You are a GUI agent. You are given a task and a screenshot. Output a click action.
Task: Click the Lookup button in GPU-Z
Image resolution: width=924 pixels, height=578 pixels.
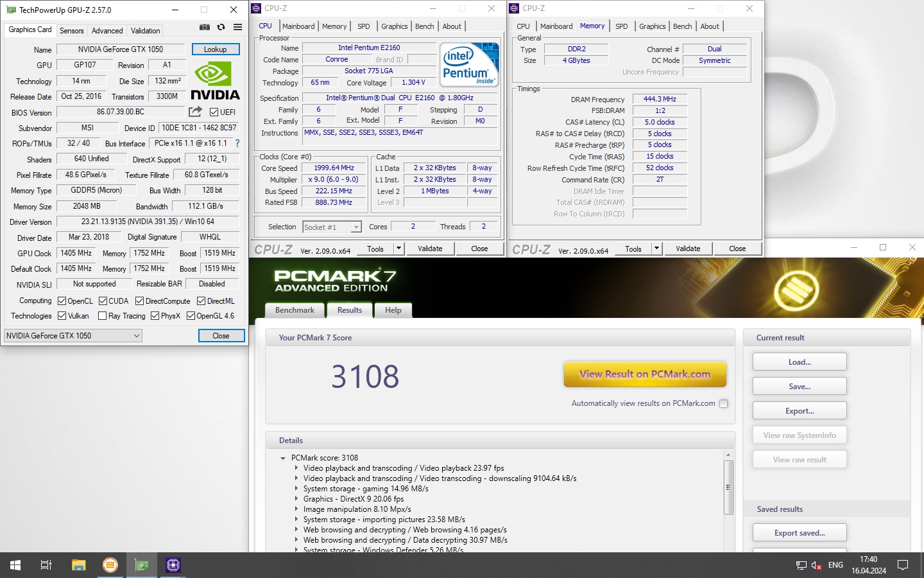[216, 49]
